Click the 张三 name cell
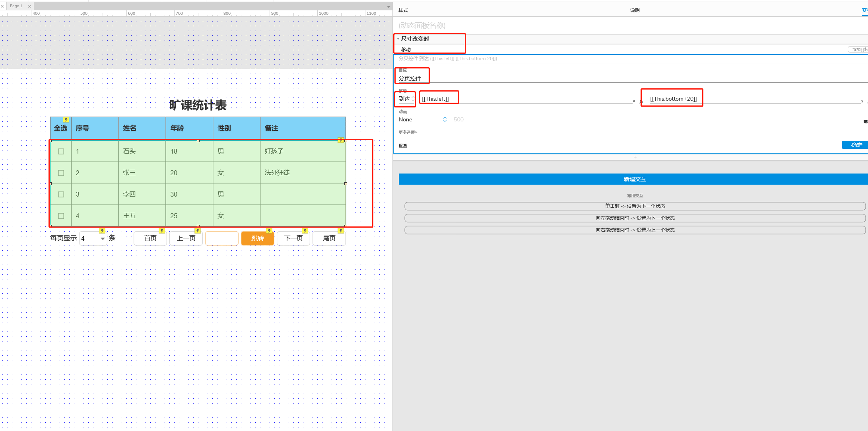Viewport: 868px width, 431px height. [142, 173]
